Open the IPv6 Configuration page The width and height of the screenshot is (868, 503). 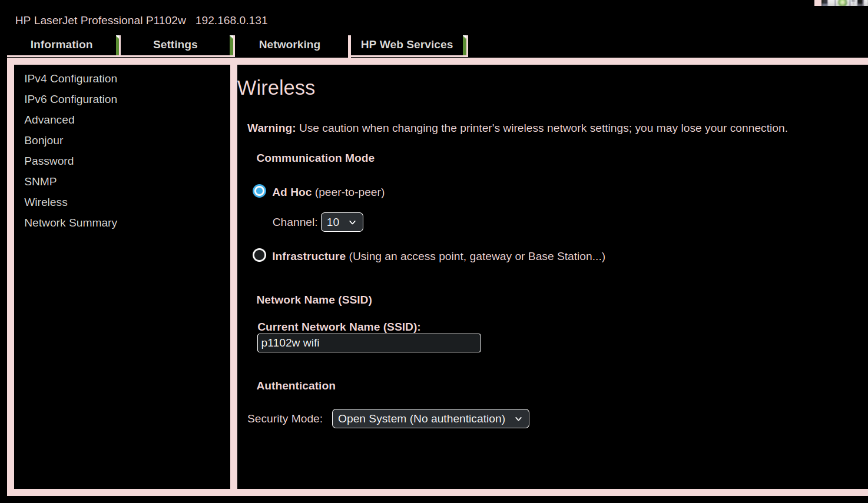[x=71, y=99]
